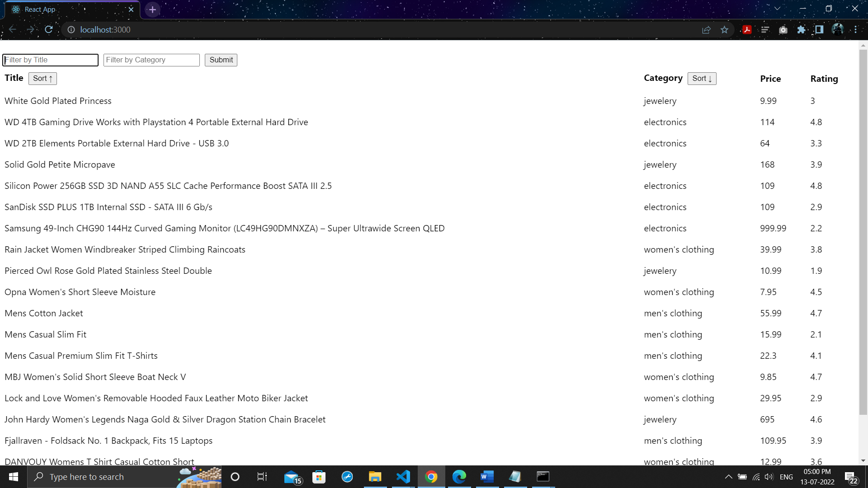Open Windows Start menu
Viewport: 868px width, 488px height.
pyautogui.click(x=14, y=477)
